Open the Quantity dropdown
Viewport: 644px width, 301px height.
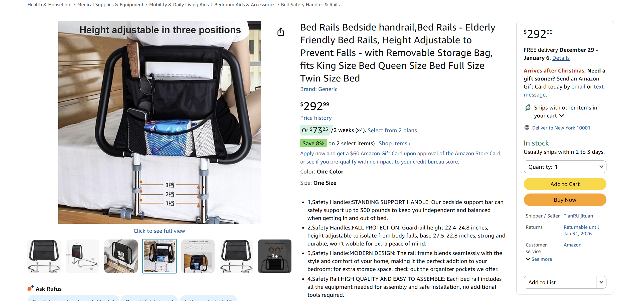565,167
